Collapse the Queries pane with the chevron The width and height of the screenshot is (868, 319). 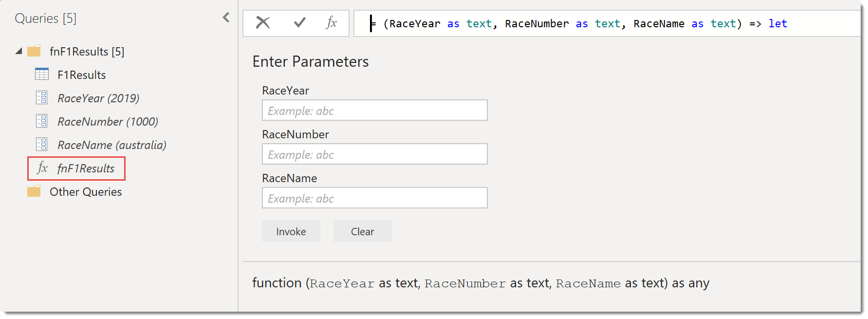226,18
